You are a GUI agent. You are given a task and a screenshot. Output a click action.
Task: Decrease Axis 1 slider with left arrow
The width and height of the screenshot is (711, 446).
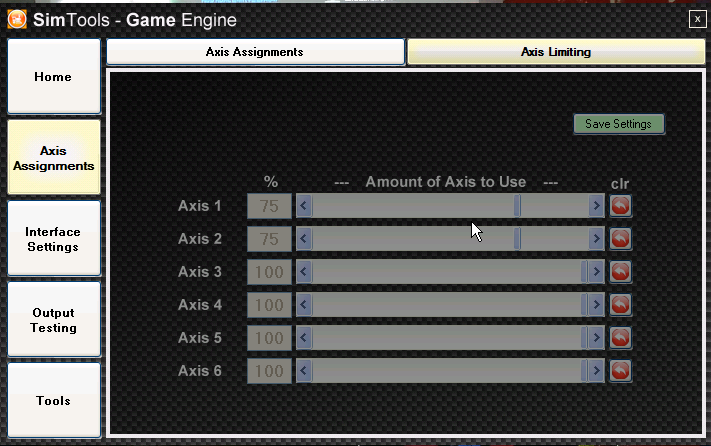pos(304,206)
